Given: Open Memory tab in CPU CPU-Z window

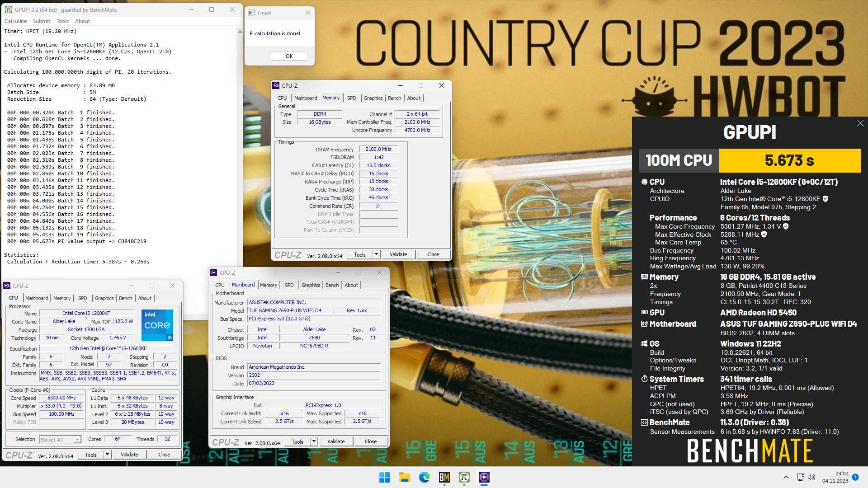Looking at the screenshot, I should [62, 298].
